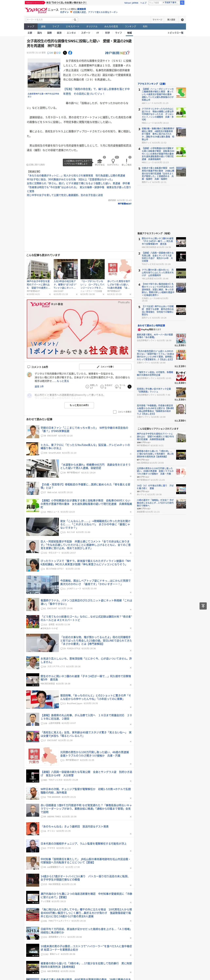Viewport: 210px width, 980px height.
Task: Open the 速報 tab
Action: pyautogui.click(x=43, y=27)
